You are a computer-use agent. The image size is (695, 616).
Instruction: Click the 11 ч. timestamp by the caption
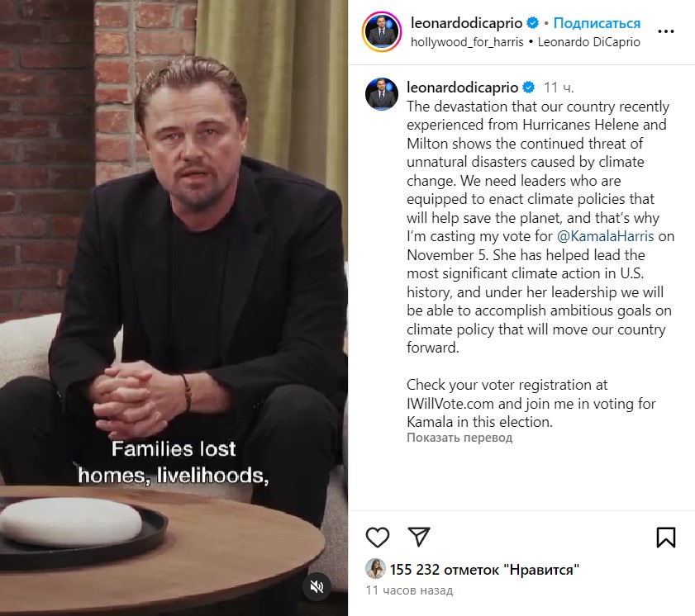(x=559, y=88)
